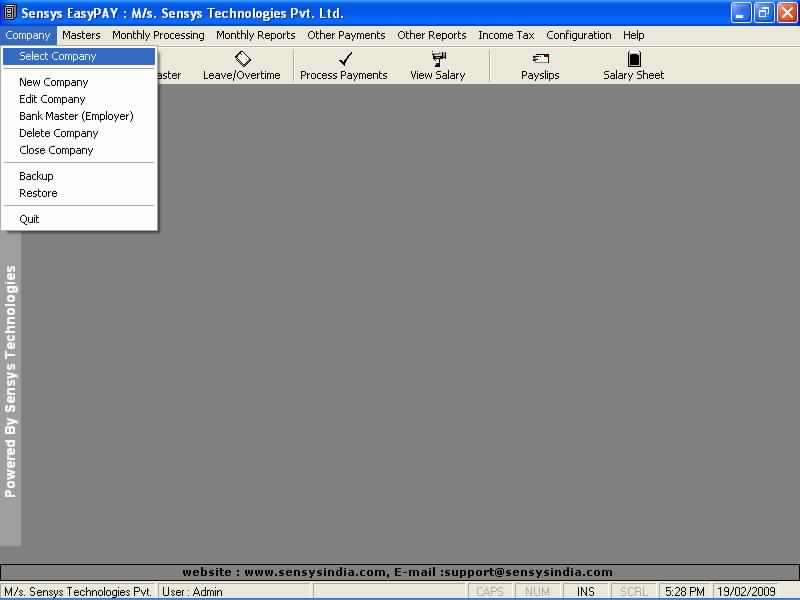Select Delete Company menu entry

point(79,133)
